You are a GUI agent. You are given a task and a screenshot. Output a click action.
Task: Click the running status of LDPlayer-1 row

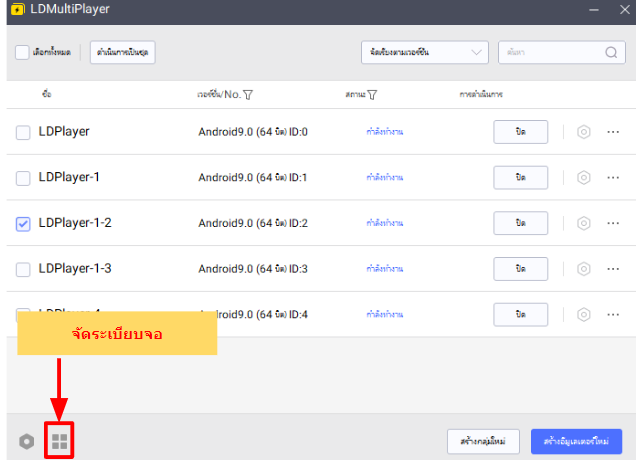click(385, 177)
